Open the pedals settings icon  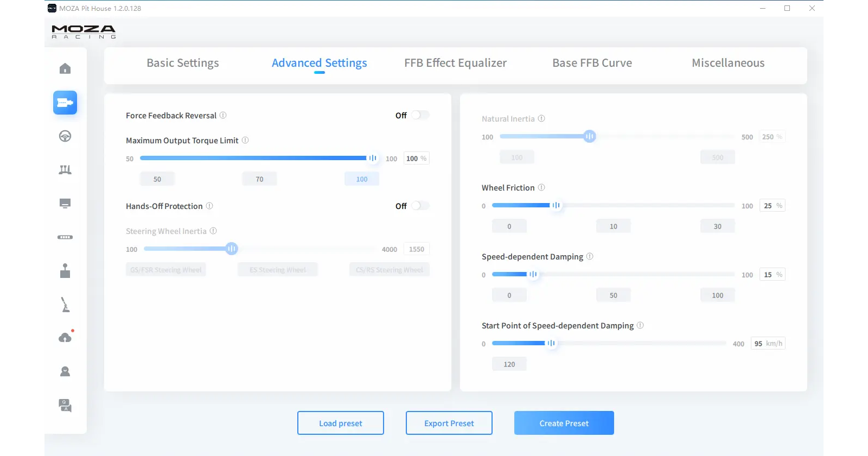pyautogui.click(x=65, y=170)
